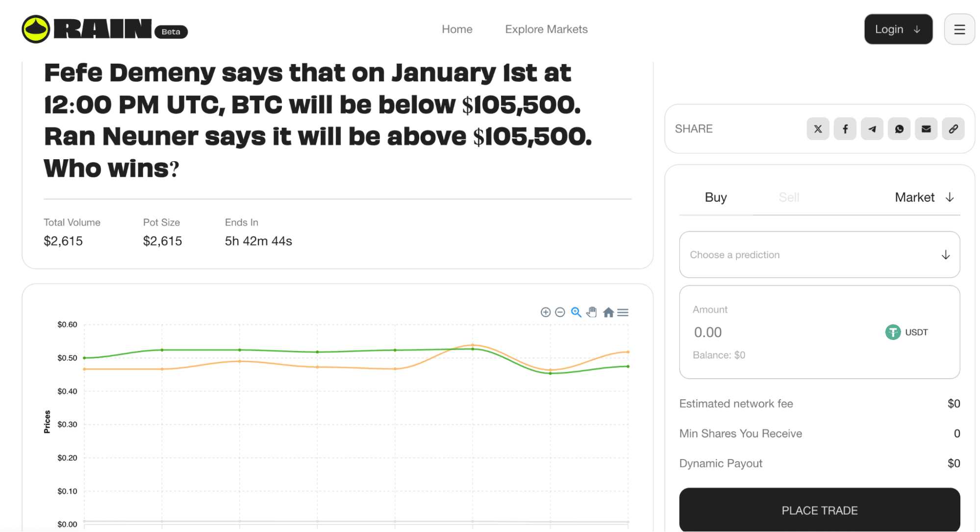Navigate to Explore Markets
980x532 pixels.
click(x=546, y=29)
